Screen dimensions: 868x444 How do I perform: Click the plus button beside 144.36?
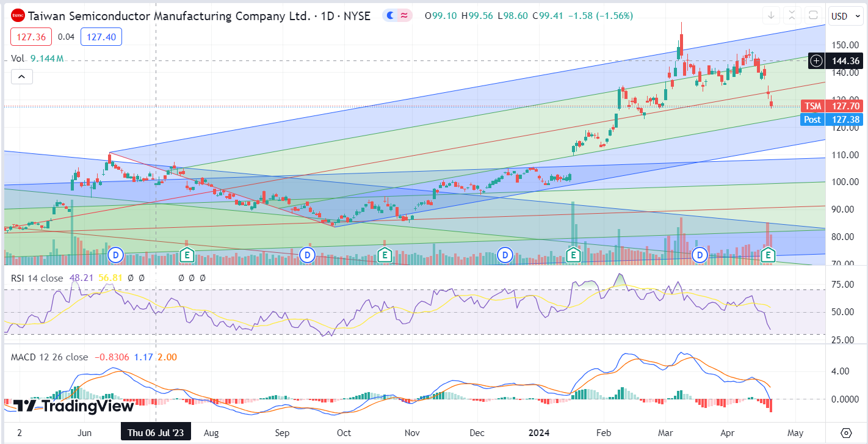coord(817,60)
